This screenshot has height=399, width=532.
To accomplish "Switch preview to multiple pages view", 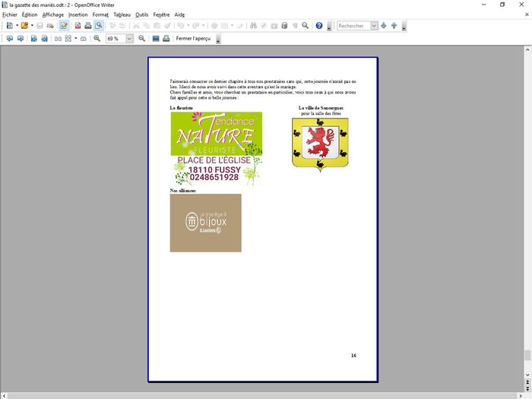I will pos(68,38).
